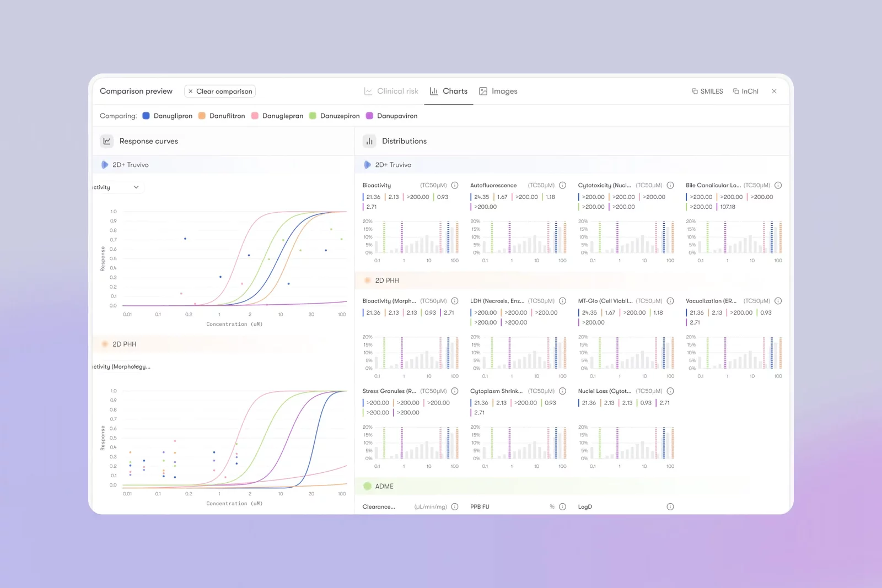
Task: Click the info icon next to Bioactivity TC50
Action: 455,185
